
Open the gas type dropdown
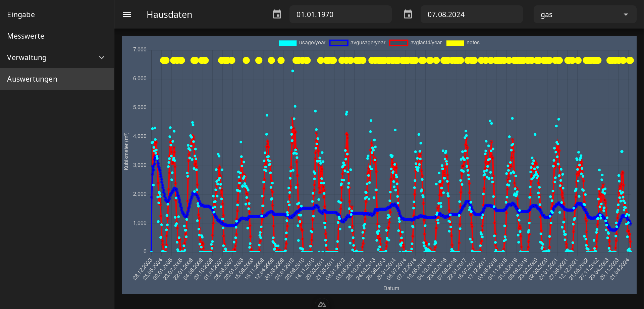585,14
